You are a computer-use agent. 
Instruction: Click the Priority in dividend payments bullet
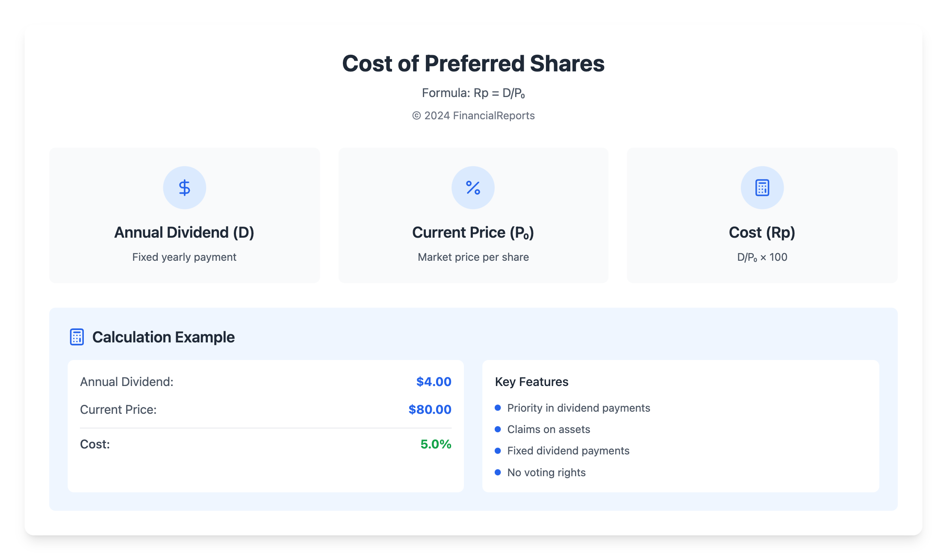pos(498,408)
